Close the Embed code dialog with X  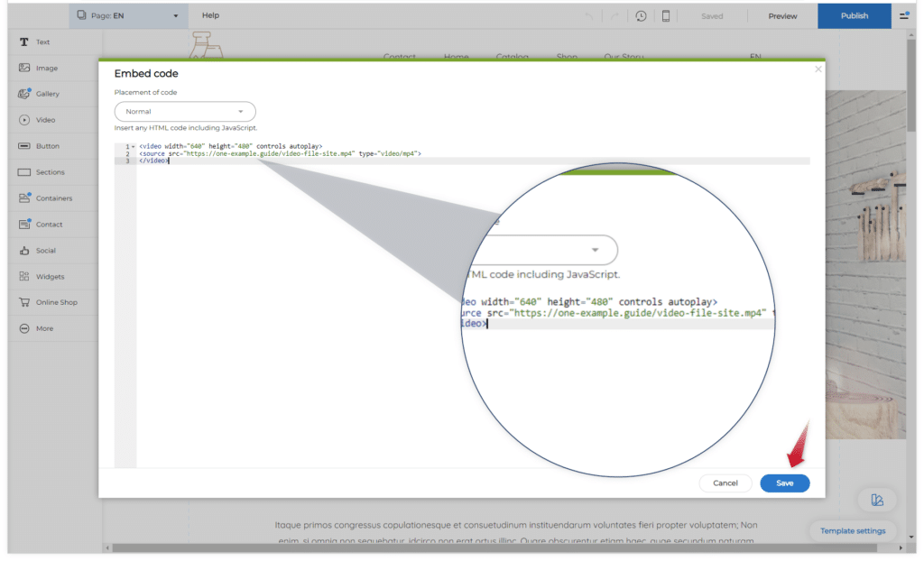coord(818,69)
